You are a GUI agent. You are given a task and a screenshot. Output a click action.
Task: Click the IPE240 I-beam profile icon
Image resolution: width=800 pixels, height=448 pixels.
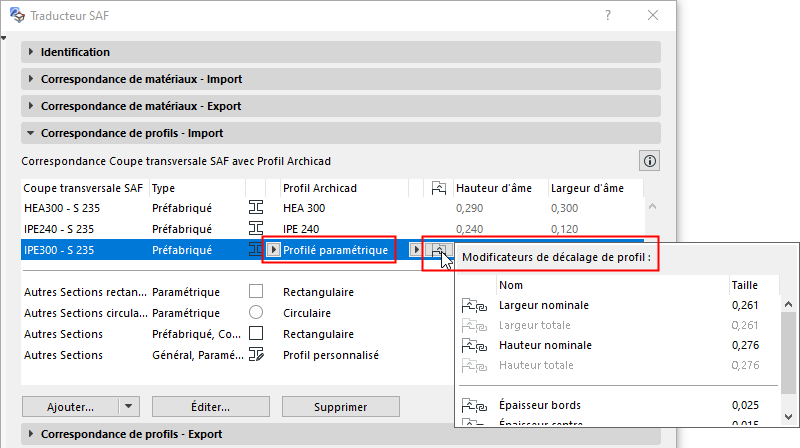click(256, 229)
